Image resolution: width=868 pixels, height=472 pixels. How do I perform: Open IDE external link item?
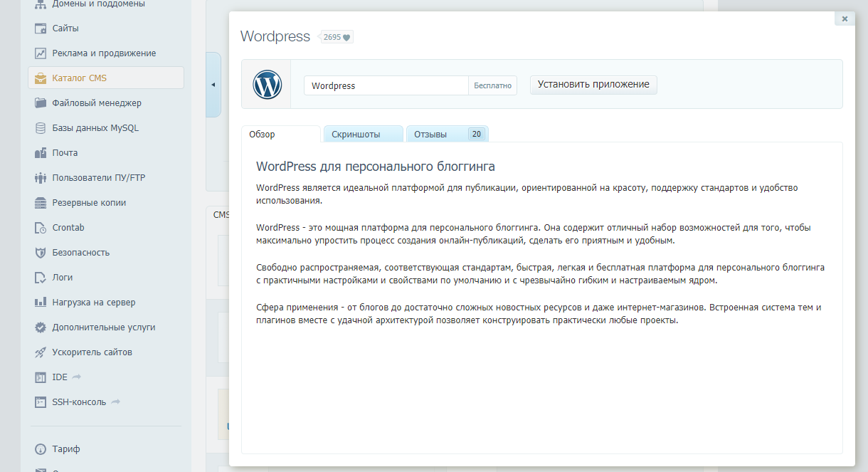[x=60, y=377]
